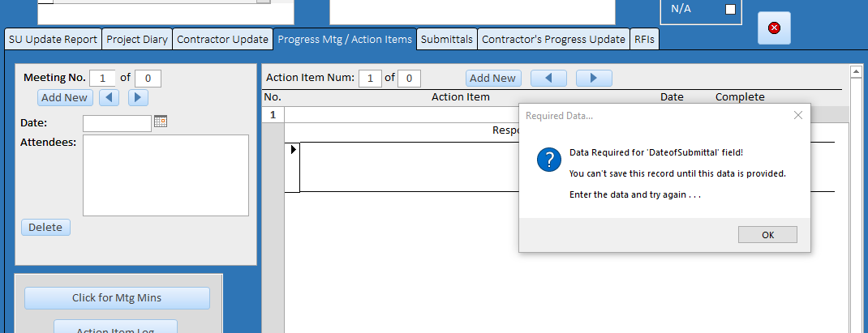
Task: Click Add New action item button
Action: click(492, 79)
